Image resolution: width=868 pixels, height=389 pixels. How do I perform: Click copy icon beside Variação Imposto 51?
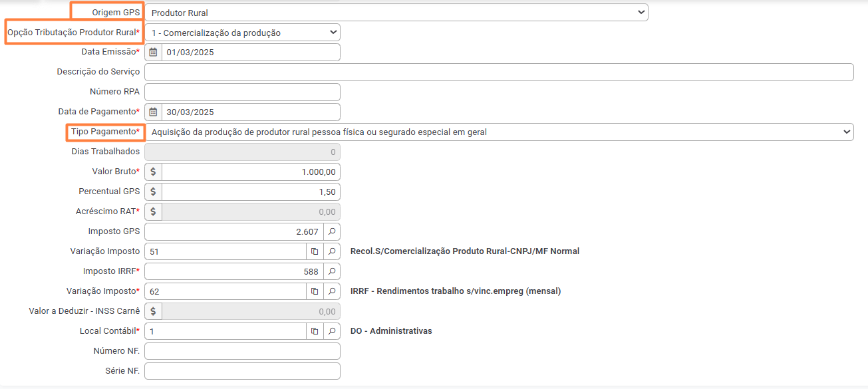click(x=315, y=251)
